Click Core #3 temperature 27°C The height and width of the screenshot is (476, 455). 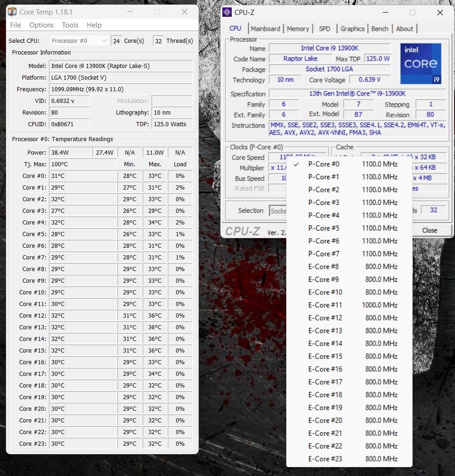(83, 211)
